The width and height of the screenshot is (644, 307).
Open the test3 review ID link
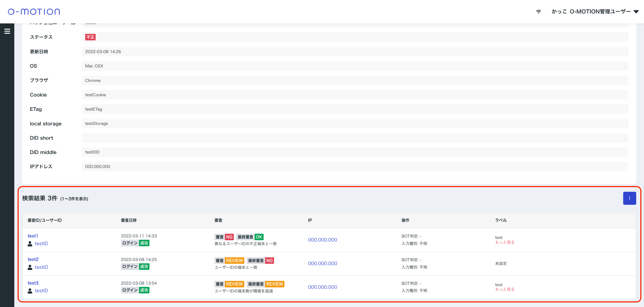click(33, 283)
